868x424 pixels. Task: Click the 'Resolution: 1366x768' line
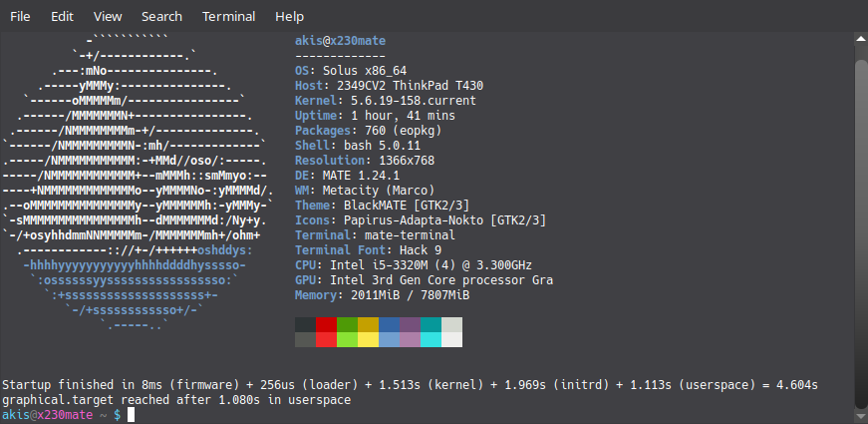365,161
